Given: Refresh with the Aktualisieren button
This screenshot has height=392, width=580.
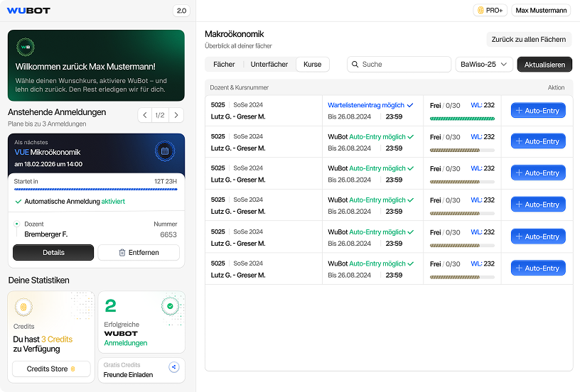Looking at the screenshot, I should [x=544, y=65].
